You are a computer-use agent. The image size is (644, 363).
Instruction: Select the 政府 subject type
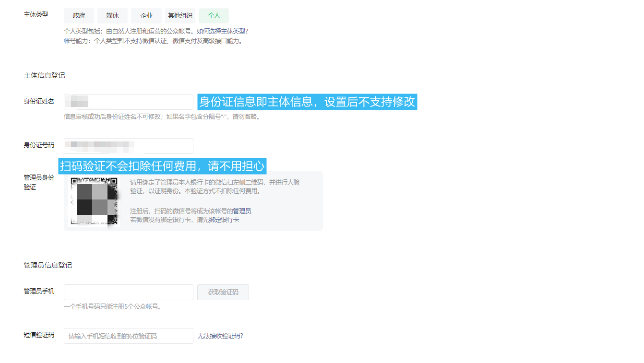[x=79, y=16]
